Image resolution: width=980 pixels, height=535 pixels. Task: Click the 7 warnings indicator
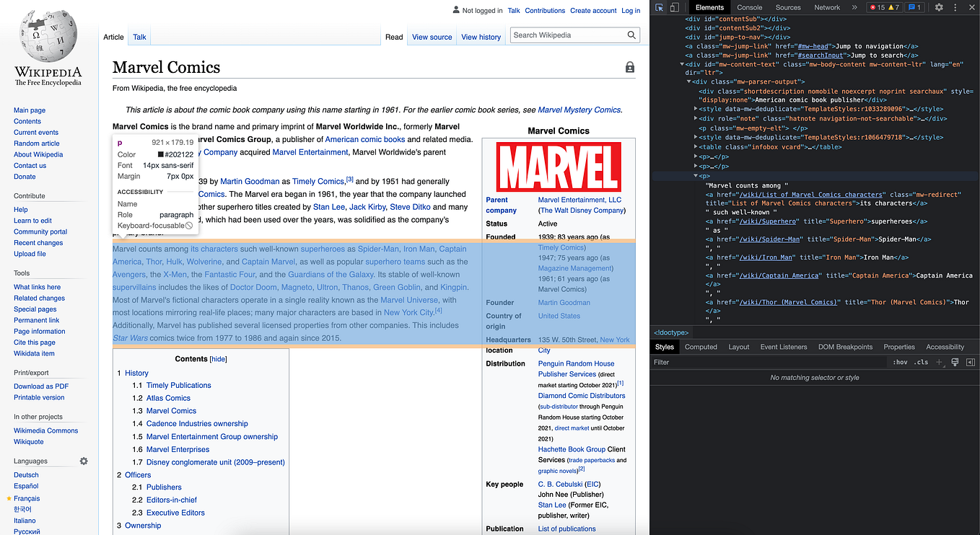coord(895,7)
